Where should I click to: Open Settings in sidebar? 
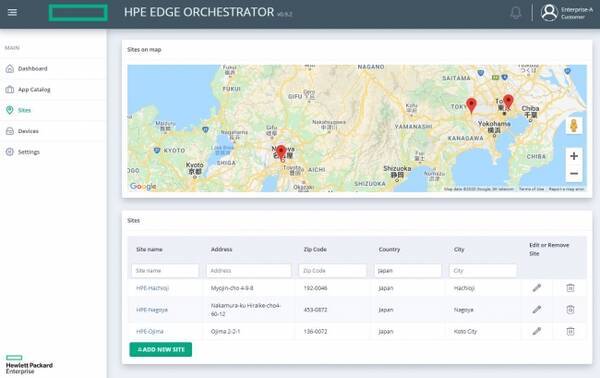tap(29, 152)
